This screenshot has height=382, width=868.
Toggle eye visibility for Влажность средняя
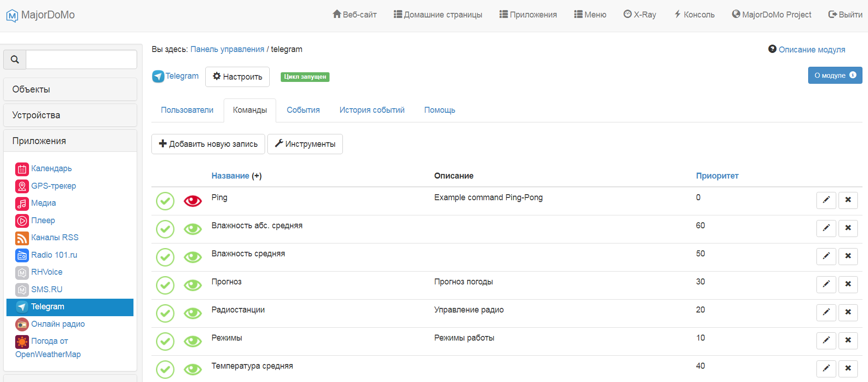[193, 257]
